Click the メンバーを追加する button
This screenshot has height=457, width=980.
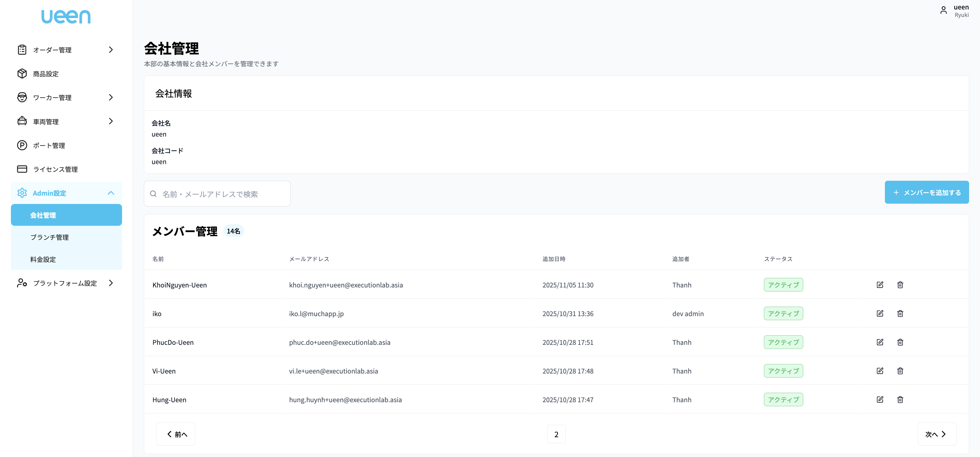point(926,192)
